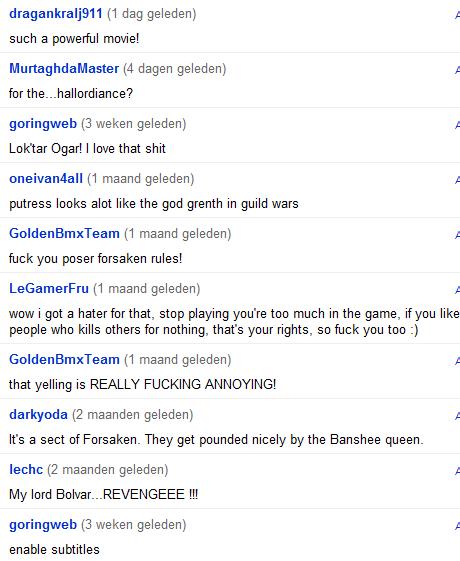Click goringweb above the Lok'tar Ogar comment
The width and height of the screenshot is (460, 561).
(43, 124)
